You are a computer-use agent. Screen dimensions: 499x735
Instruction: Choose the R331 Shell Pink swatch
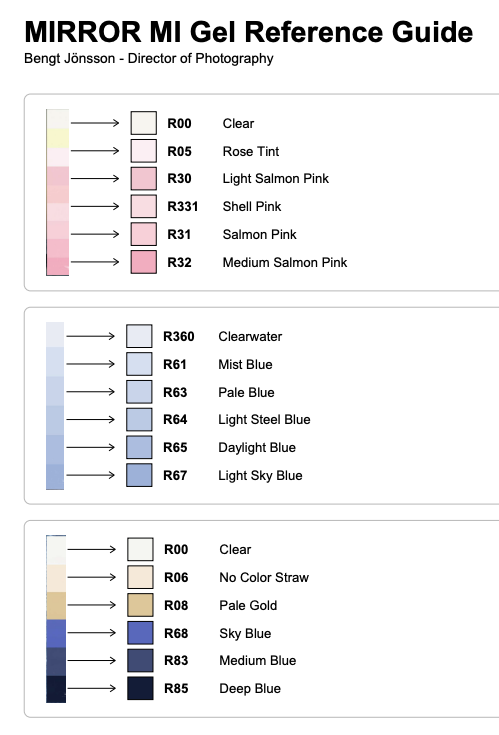(143, 206)
